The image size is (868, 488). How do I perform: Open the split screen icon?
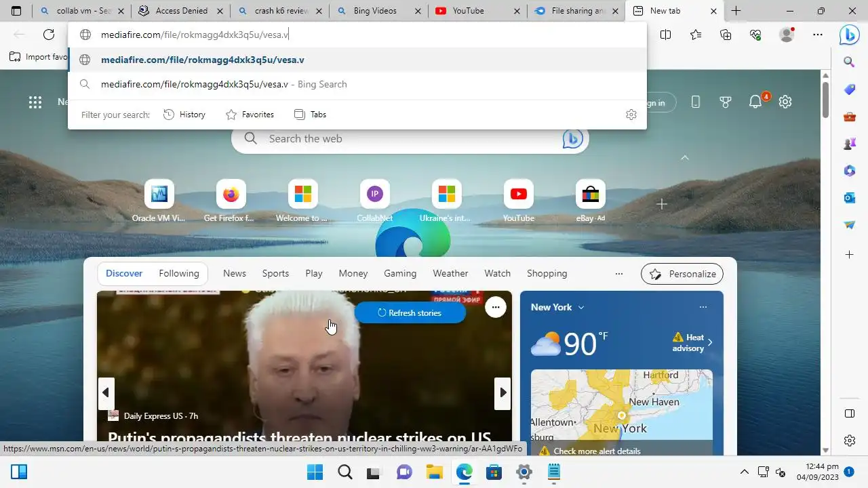(666, 35)
